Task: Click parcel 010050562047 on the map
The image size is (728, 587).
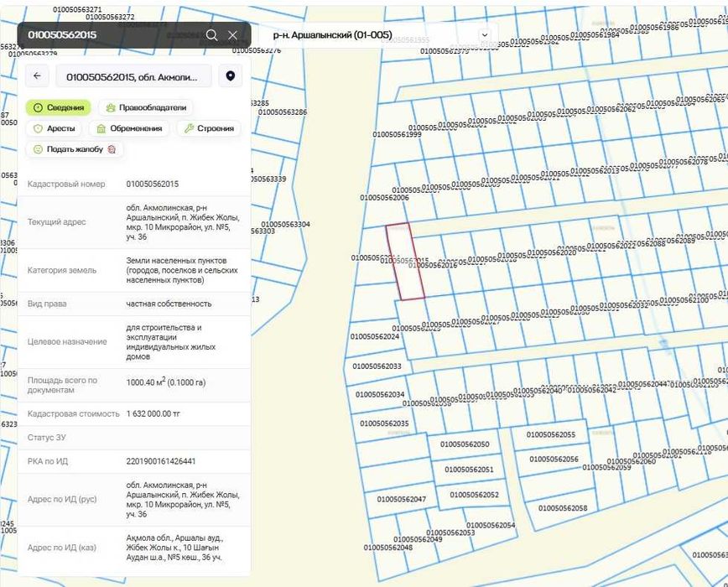Action: 401,499
